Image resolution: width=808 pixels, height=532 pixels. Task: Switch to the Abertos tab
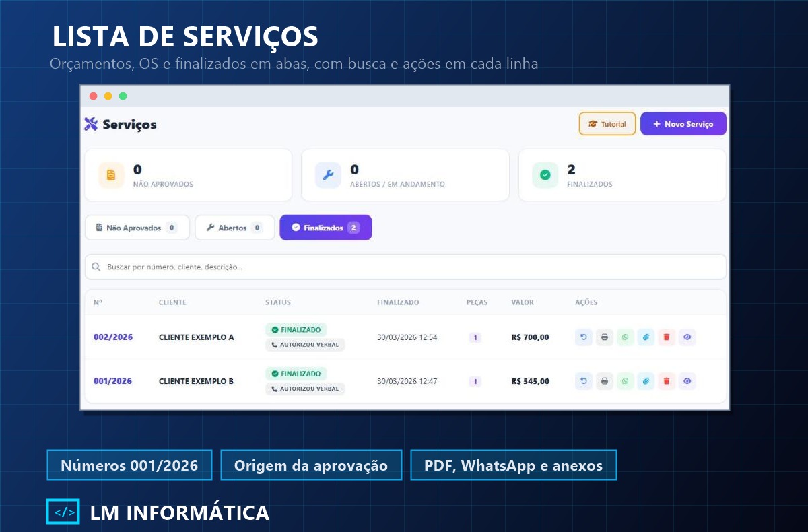235,228
